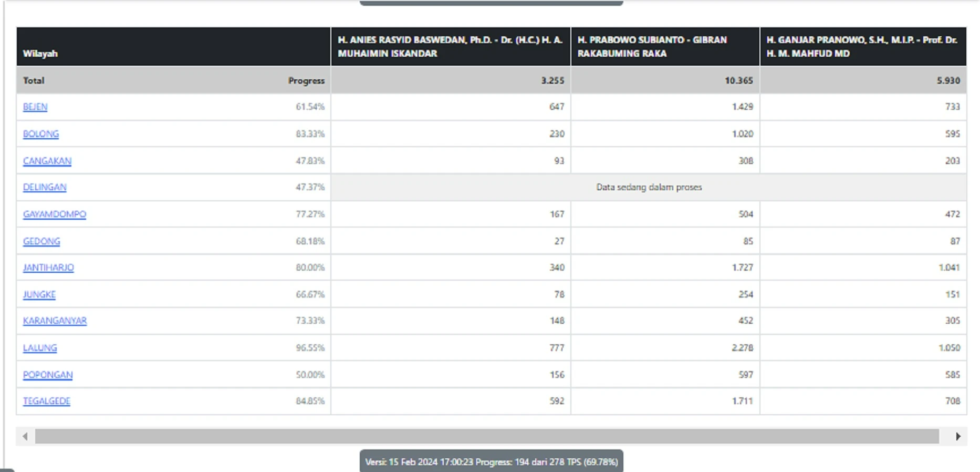Click POPONGAN progress 50.00%
The width and height of the screenshot is (980, 472).
click(310, 375)
